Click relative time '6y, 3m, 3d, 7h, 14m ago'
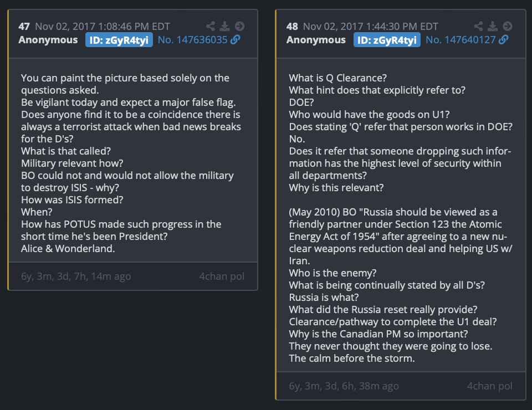Screen dimensions: 532x410 click(x=76, y=276)
